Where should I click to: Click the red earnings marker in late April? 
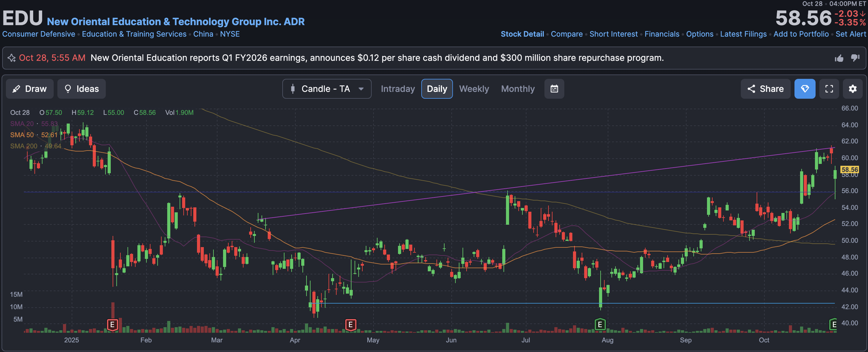point(351,325)
